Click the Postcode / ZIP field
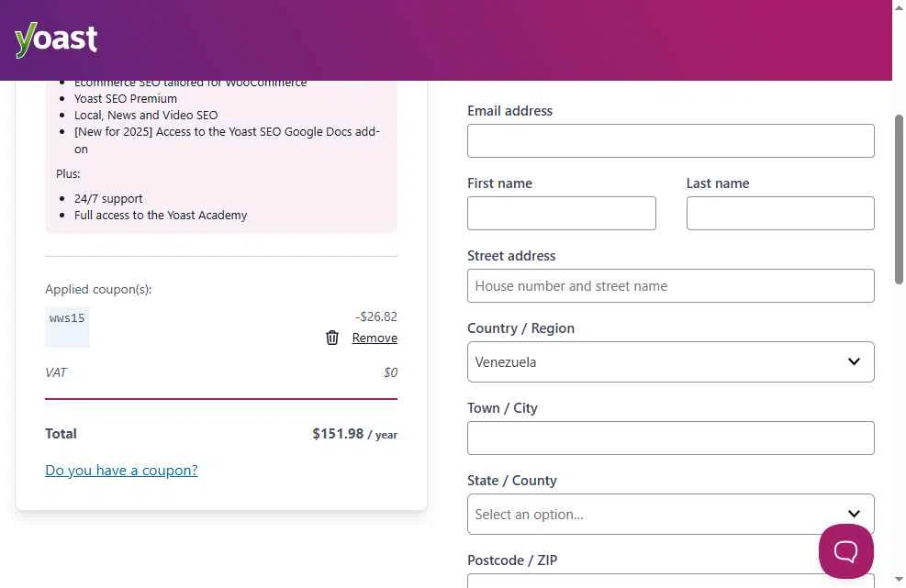This screenshot has width=906, height=588. [670, 581]
